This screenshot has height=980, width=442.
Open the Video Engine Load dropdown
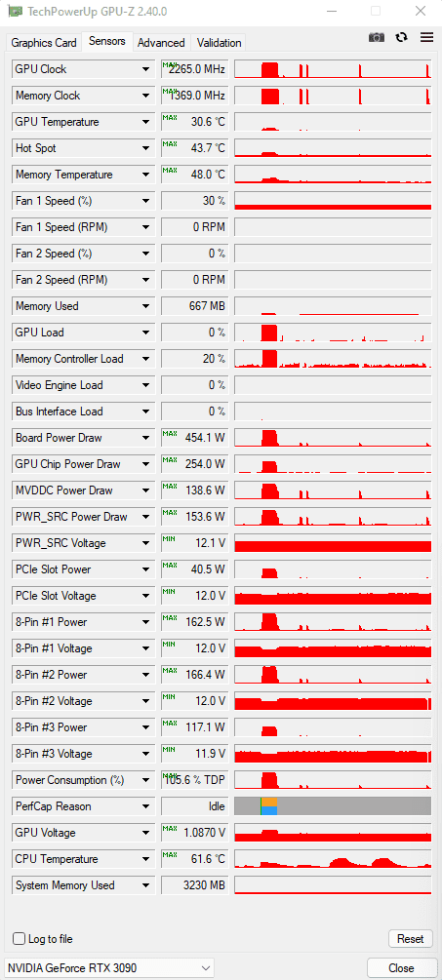(145, 385)
